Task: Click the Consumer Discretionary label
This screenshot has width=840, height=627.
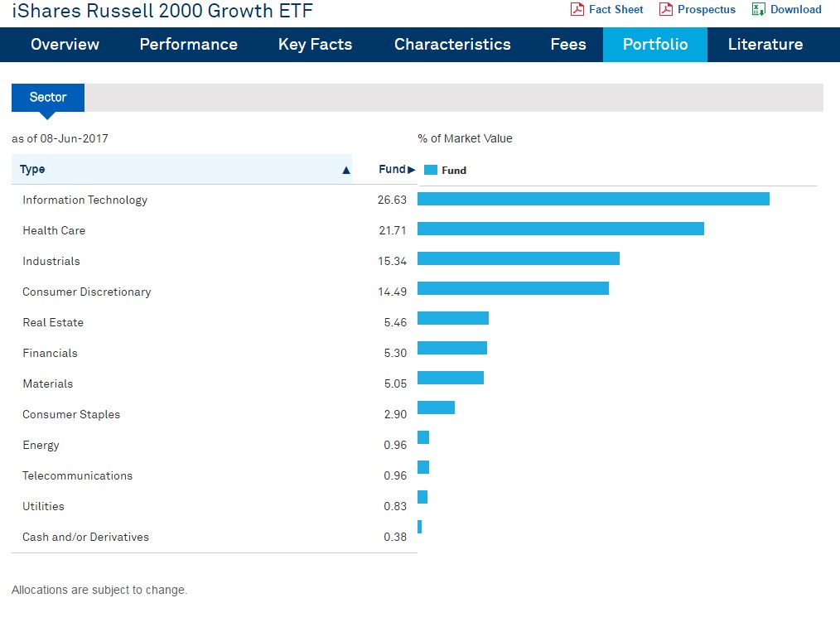Action: tap(86, 292)
